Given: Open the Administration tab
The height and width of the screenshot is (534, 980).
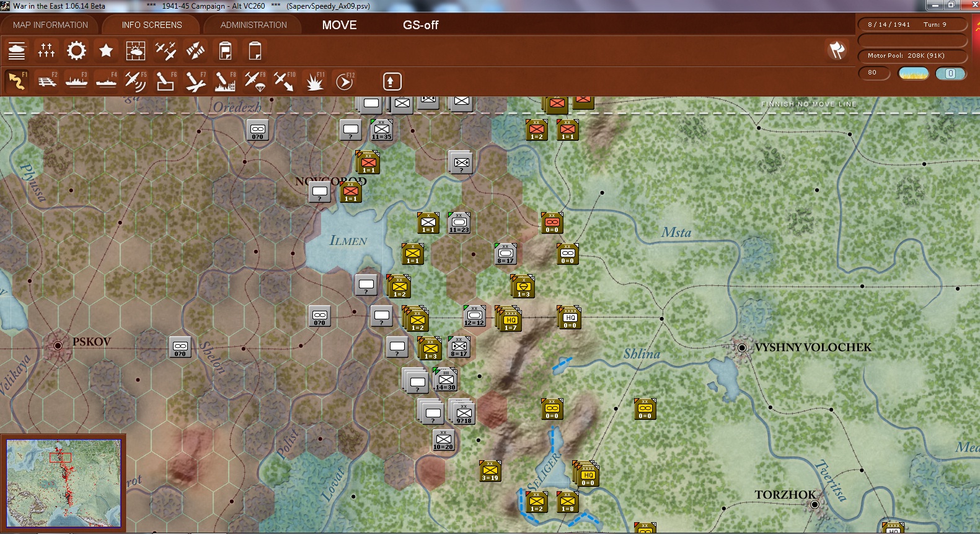Looking at the screenshot, I should pos(254,25).
